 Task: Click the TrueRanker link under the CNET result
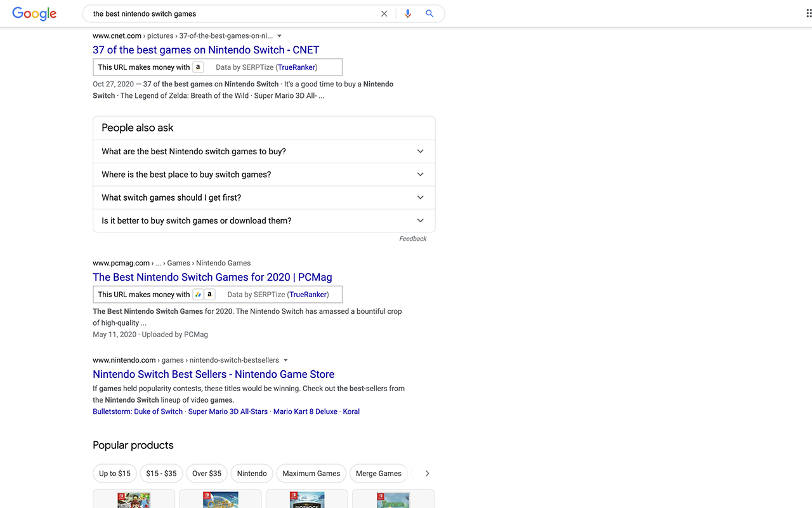(x=296, y=67)
